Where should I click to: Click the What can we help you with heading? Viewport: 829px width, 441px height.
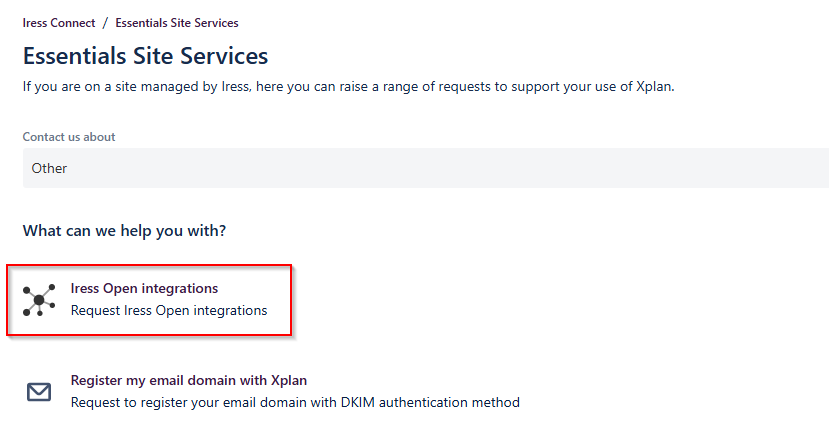(124, 231)
